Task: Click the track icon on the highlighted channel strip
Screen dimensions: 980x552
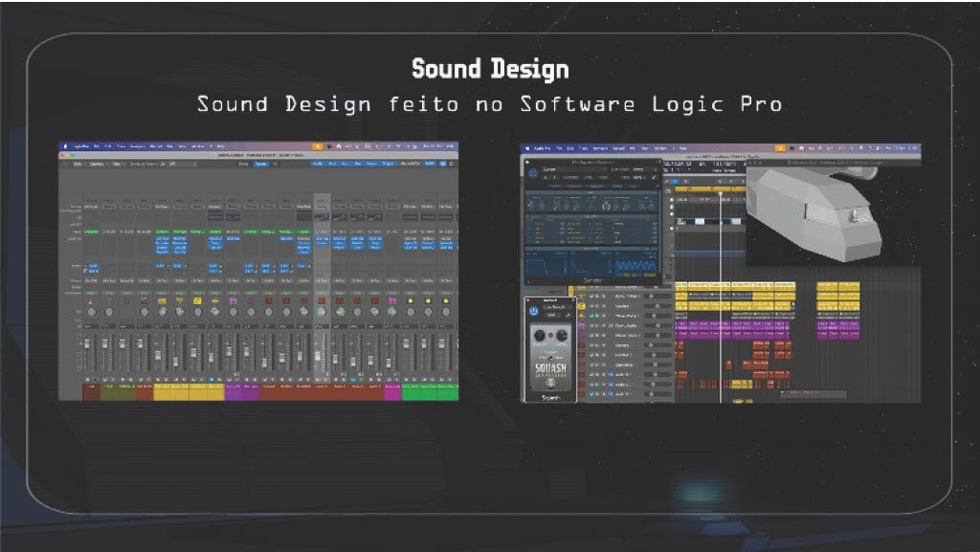Action: [x=322, y=301]
